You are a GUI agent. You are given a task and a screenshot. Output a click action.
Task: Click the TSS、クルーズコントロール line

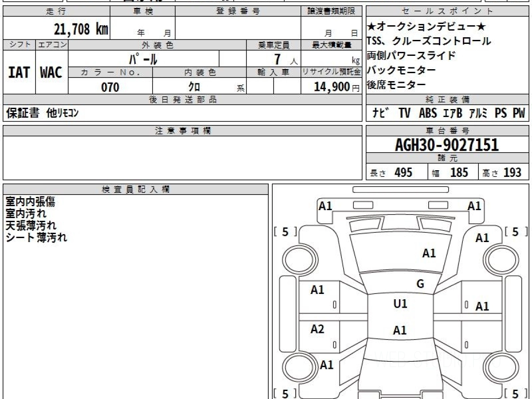[429, 41]
